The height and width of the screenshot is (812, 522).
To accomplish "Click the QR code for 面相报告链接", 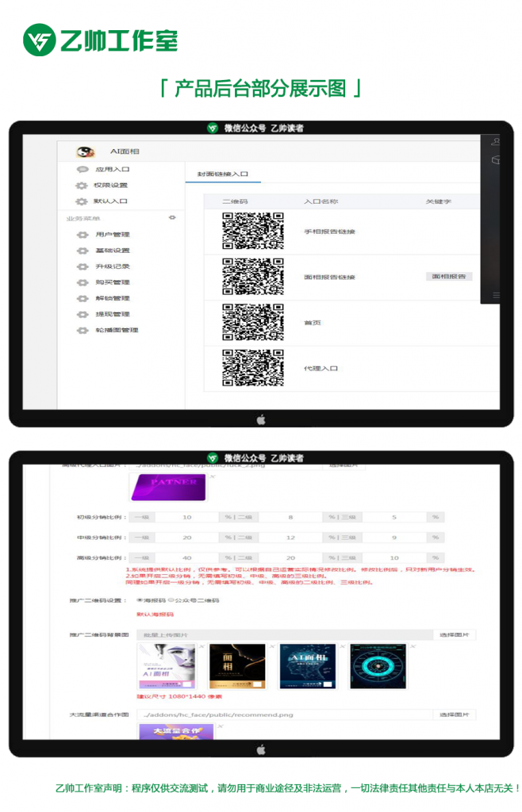I will click(x=253, y=277).
